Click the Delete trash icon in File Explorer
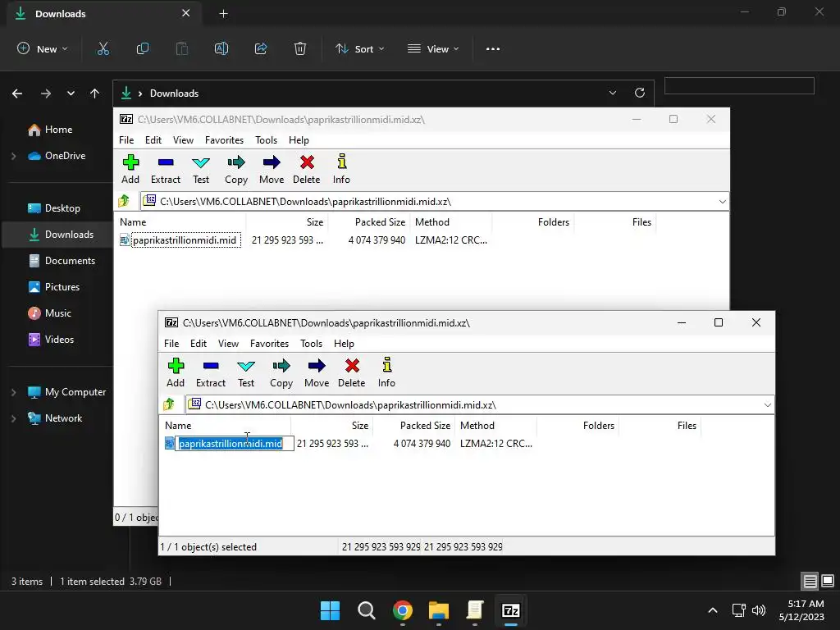This screenshot has height=630, width=840. pos(300,48)
